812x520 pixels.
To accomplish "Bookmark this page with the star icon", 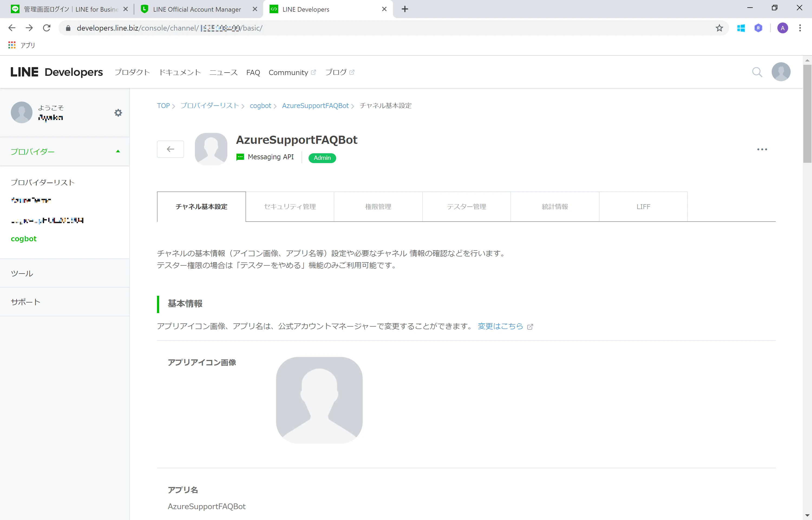I will pyautogui.click(x=719, y=28).
